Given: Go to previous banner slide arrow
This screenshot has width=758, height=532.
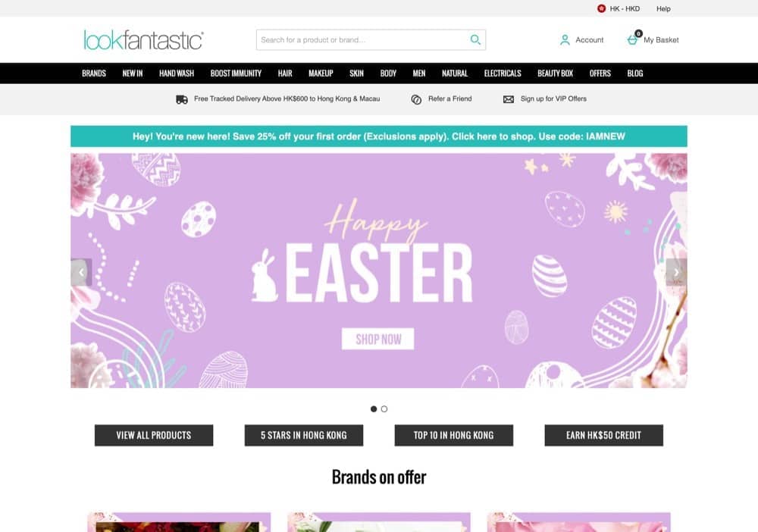Looking at the screenshot, I should (81, 272).
